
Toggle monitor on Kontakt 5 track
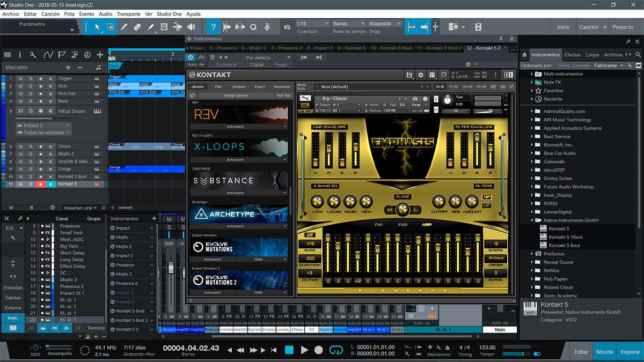tap(50, 184)
